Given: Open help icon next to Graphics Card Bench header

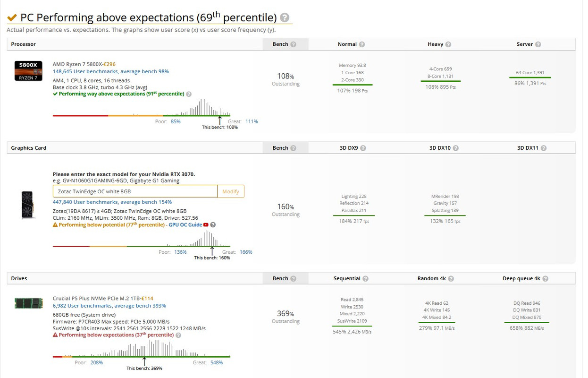Looking at the screenshot, I should 293,148.
